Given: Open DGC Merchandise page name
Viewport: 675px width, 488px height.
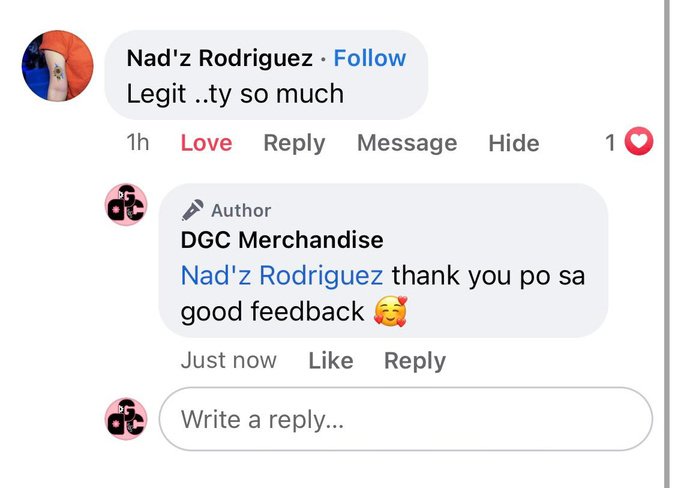Looking at the screenshot, I should tap(282, 240).
